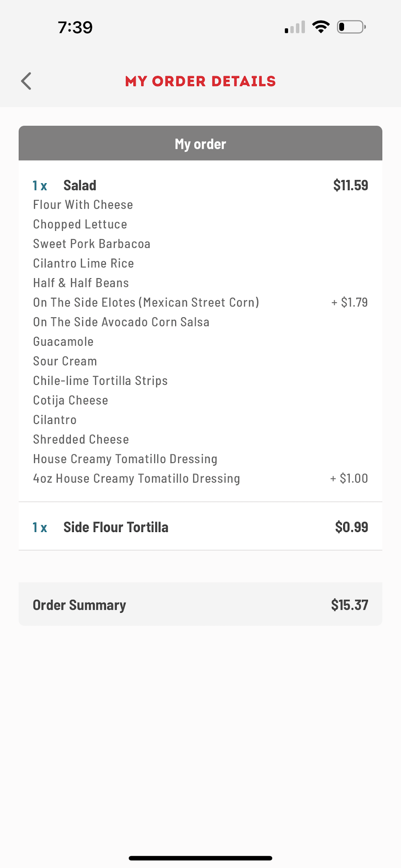This screenshot has height=868, width=401.
Task: Tap the + $1.79 Elotes upcharge
Action: (349, 302)
